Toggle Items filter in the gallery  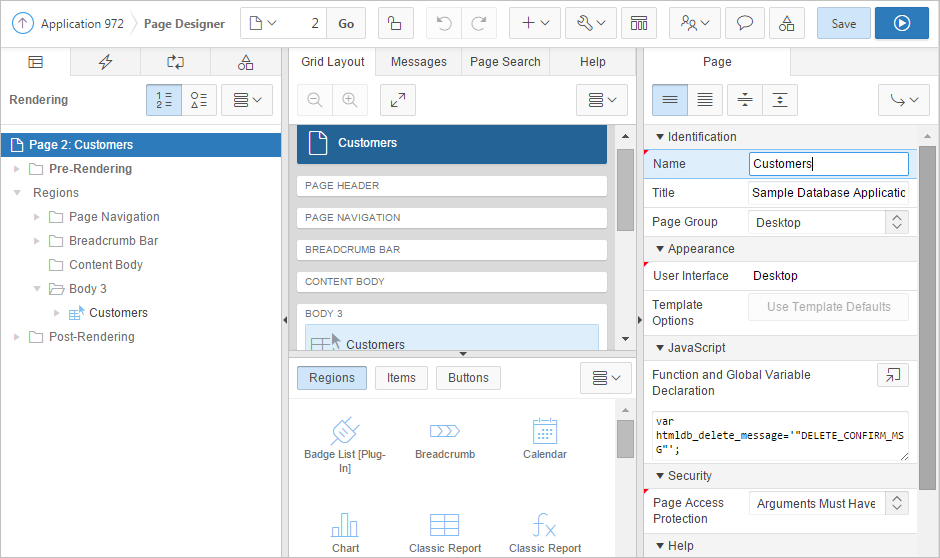(401, 378)
